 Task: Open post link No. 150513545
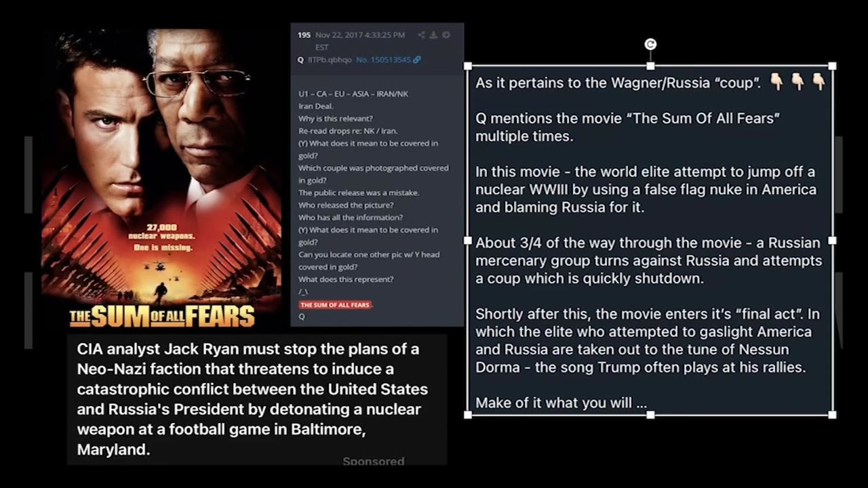click(x=383, y=60)
